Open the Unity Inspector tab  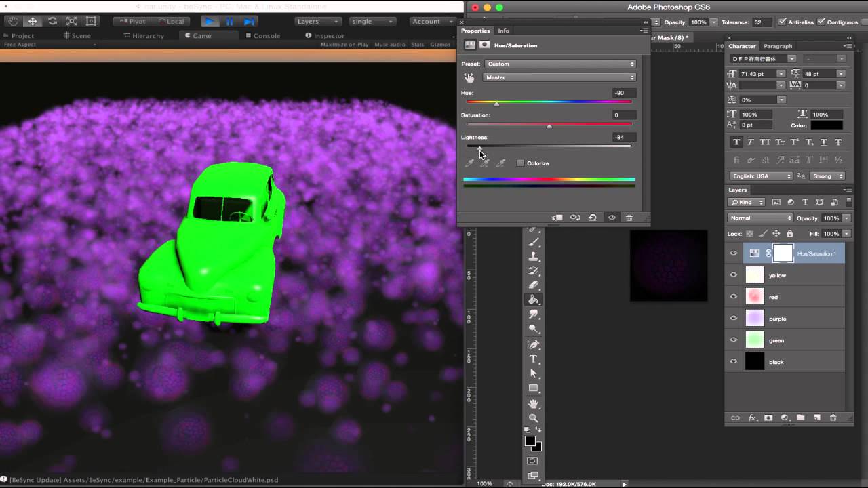tap(325, 36)
